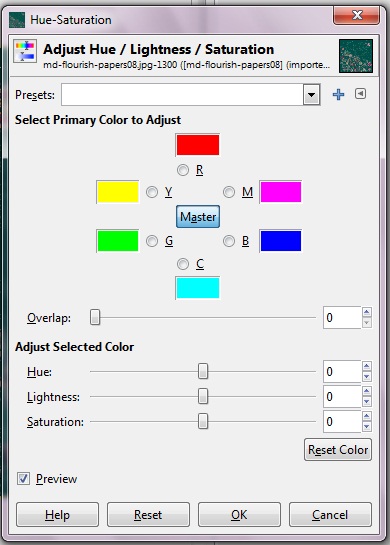Image resolution: width=390 pixels, height=545 pixels.
Task: Toggle the Preview checkbox
Action: click(x=23, y=479)
